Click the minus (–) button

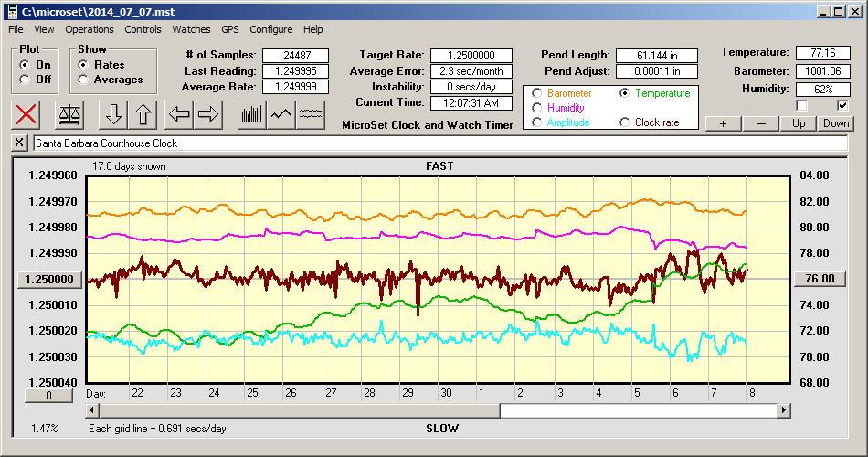click(760, 123)
